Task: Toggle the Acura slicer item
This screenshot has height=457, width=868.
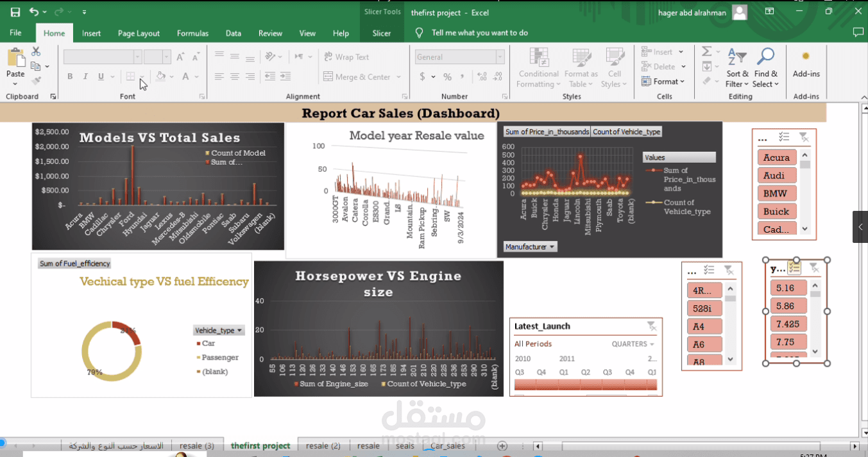Action: click(x=776, y=158)
